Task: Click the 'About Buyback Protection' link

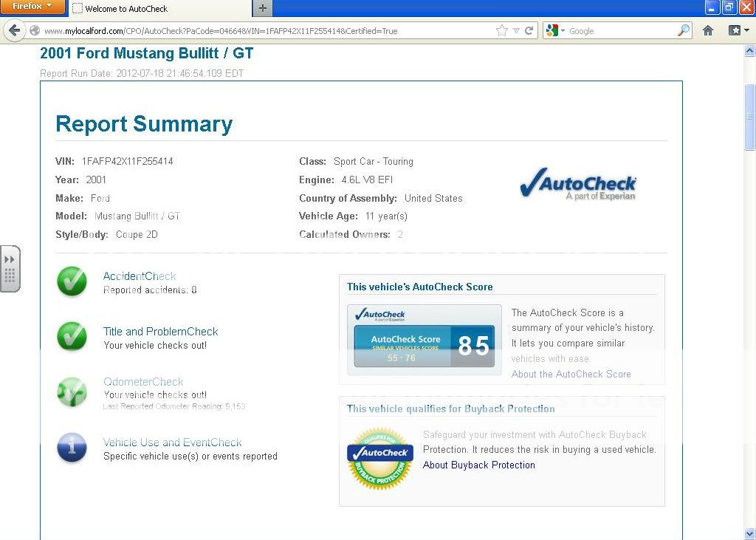Action: pos(479,465)
